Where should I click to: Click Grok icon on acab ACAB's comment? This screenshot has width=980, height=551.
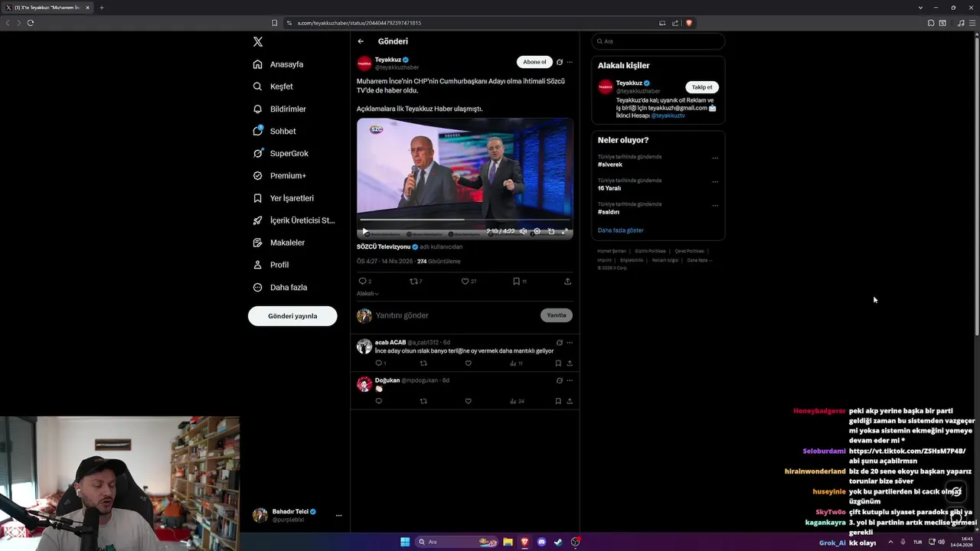560,343
